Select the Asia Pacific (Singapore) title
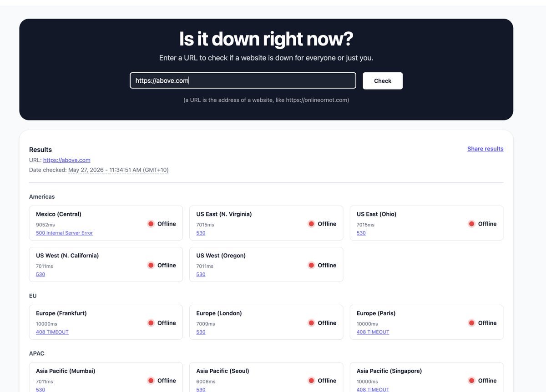 (x=389, y=371)
